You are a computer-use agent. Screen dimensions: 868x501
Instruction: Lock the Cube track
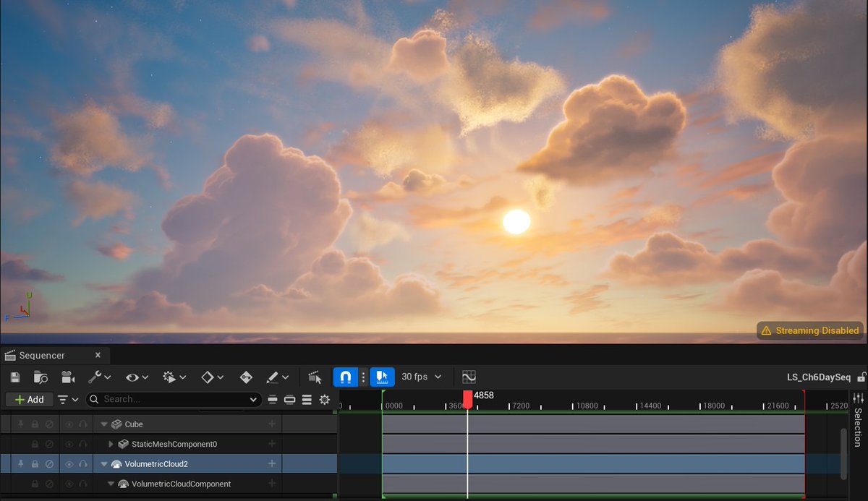pos(35,424)
